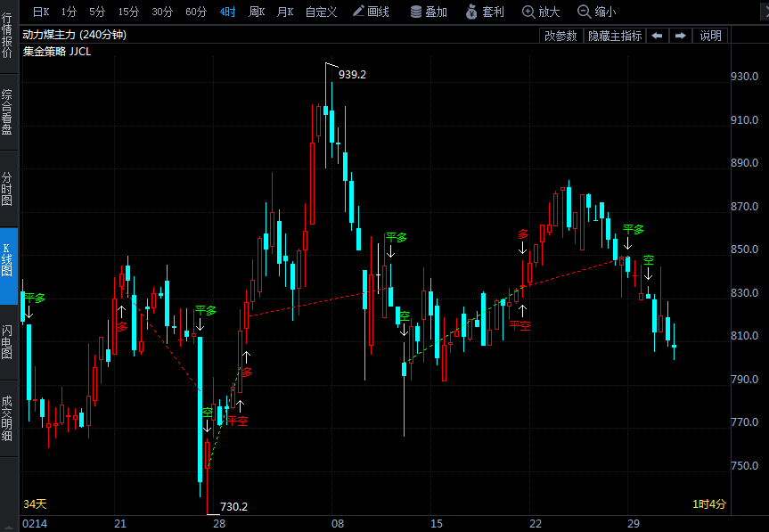Click the 939.2 high price marker
The image size is (769, 532).
(352, 75)
